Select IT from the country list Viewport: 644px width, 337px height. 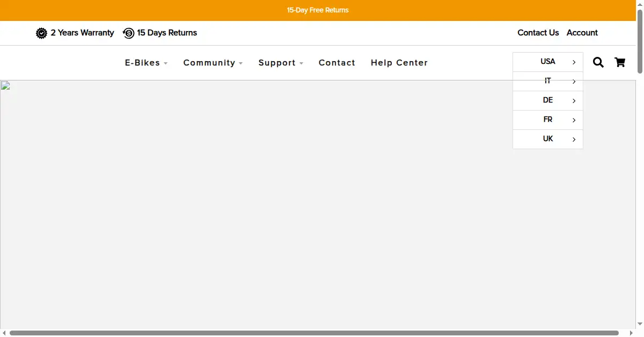[548, 81]
